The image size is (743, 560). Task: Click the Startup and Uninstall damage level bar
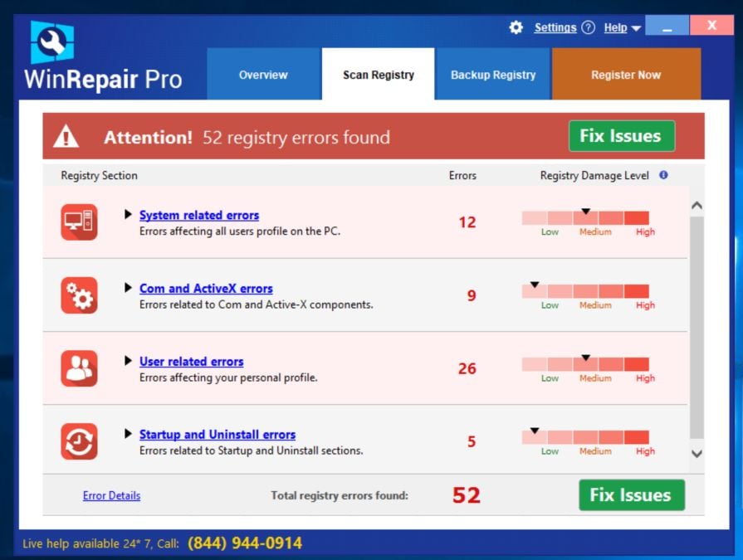click(585, 437)
